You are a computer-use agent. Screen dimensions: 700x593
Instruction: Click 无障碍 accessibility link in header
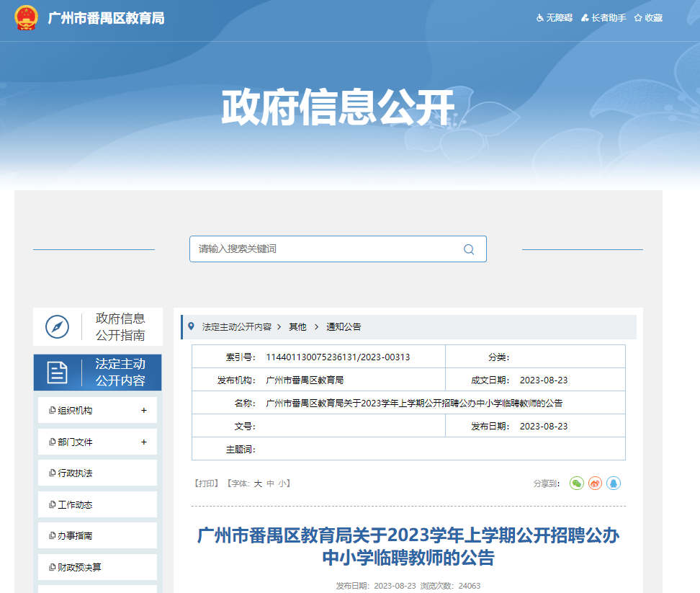click(555, 18)
